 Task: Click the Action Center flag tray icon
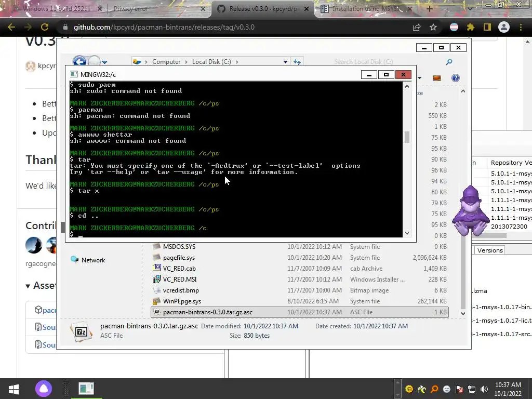[x=459, y=389]
